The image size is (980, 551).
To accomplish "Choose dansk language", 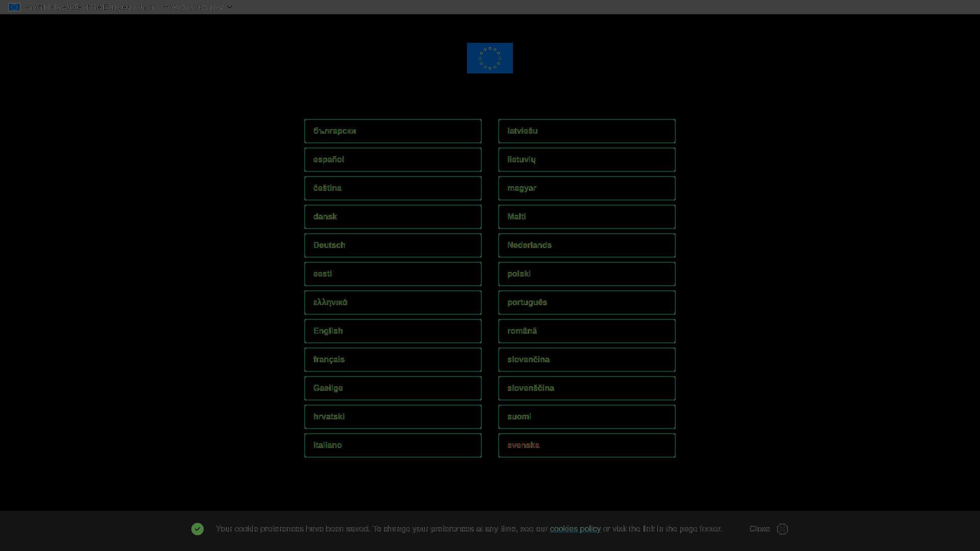I will tap(393, 217).
